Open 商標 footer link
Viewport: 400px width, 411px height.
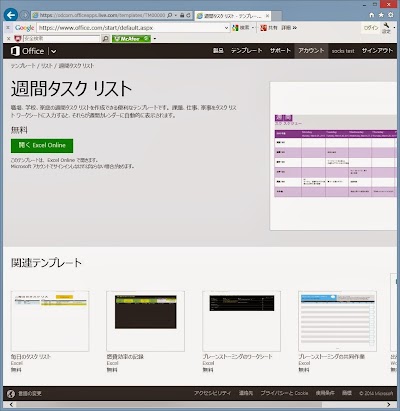coord(347,393)
